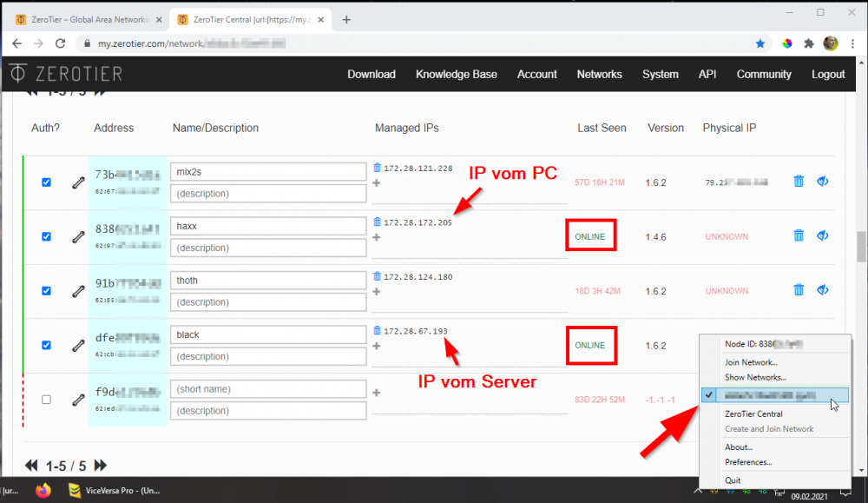The height and width of the screenshot is (503, 868).
Task: Click the ZeroTier logo
Action: [66, 73]
